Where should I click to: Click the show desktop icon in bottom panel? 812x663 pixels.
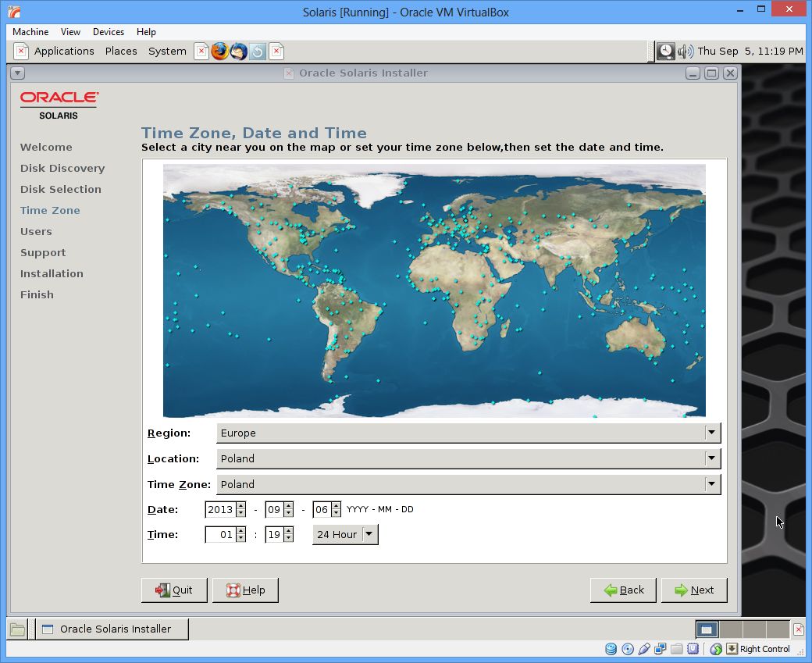coord(18,629)
